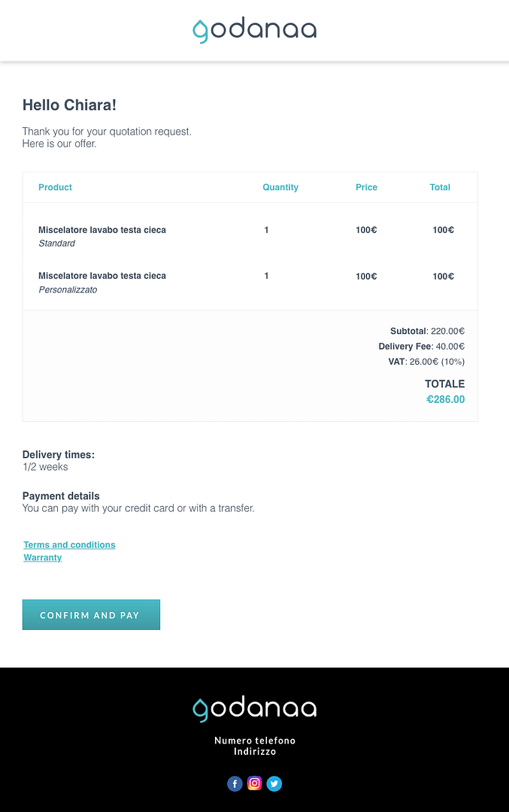Viewport: 509px width, 812px height.
Task: Open the Terms and conditions link
Action: pyautogui.click(x=69, y=545)
